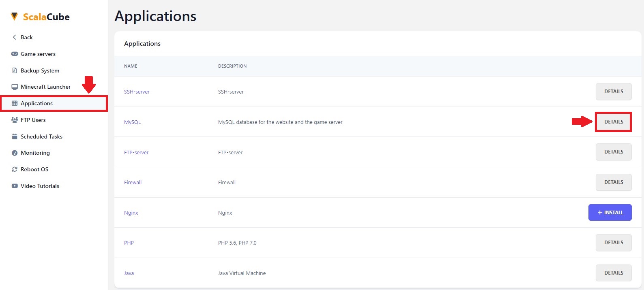
Task: Click the Firewall name link
Action: pyautogui.click(x=133, y=183)
